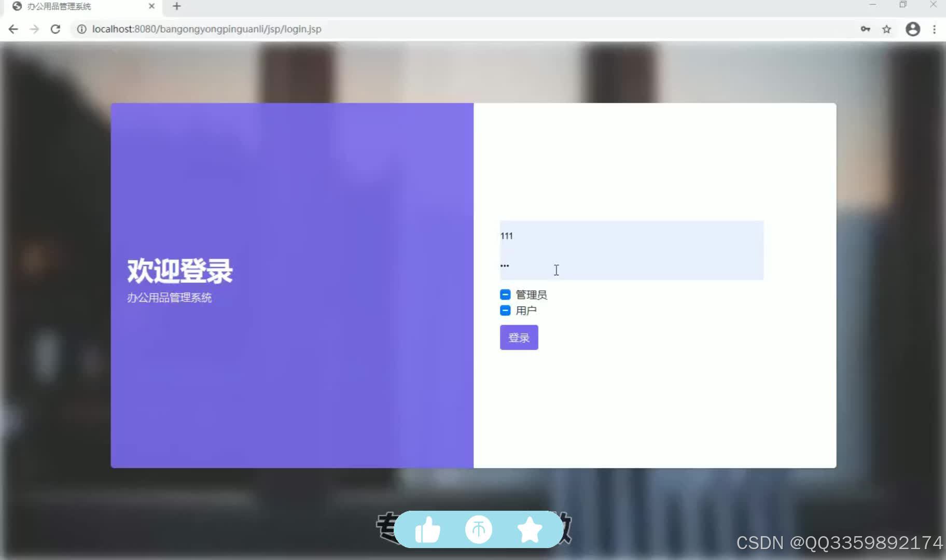View site information icon in address bar

(x=81, y=29)
